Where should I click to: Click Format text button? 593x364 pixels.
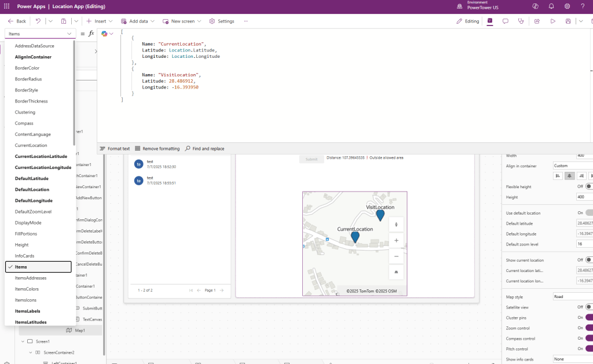(x=115, y=149)
